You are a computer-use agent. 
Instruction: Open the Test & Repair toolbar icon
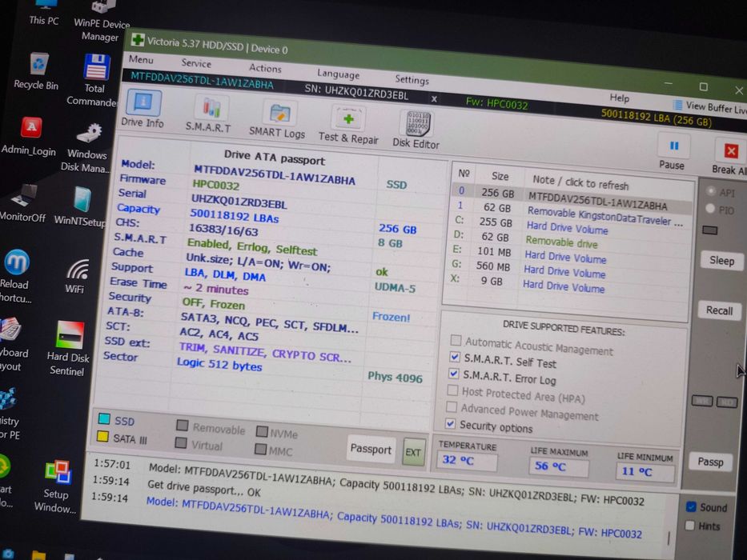[x=348, y=119]
